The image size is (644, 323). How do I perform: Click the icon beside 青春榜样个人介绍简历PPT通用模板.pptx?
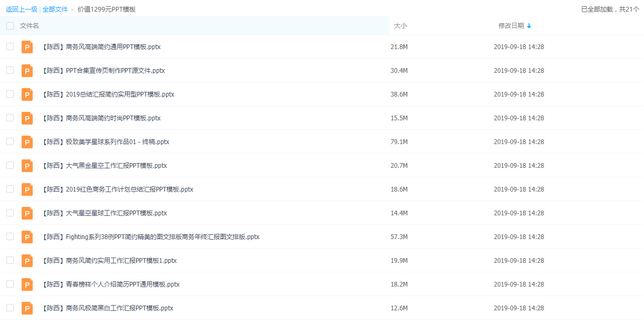[x=27, y=284]
